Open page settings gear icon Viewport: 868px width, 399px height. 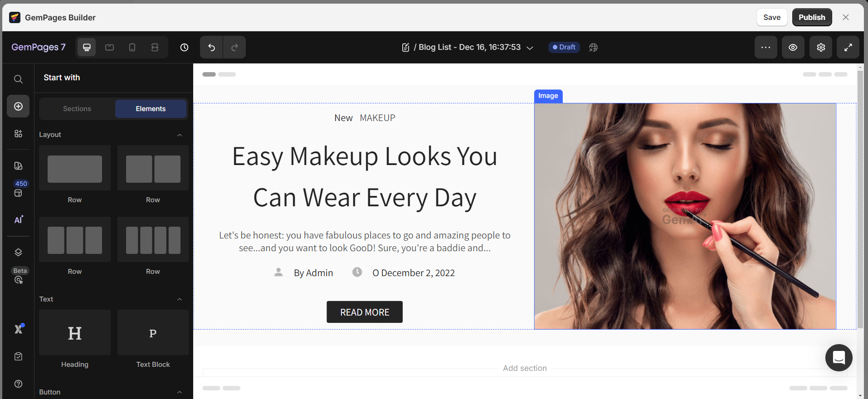pos(820,47)
